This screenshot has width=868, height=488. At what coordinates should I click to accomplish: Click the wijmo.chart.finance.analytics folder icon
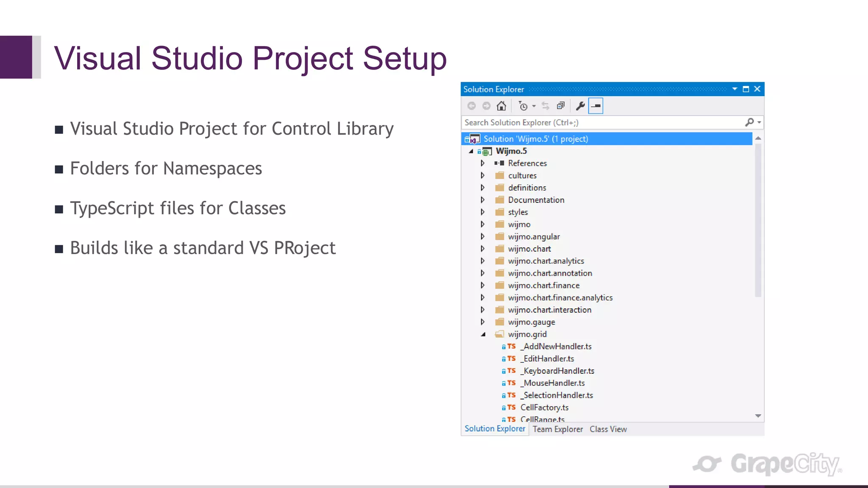pos(500,297)
